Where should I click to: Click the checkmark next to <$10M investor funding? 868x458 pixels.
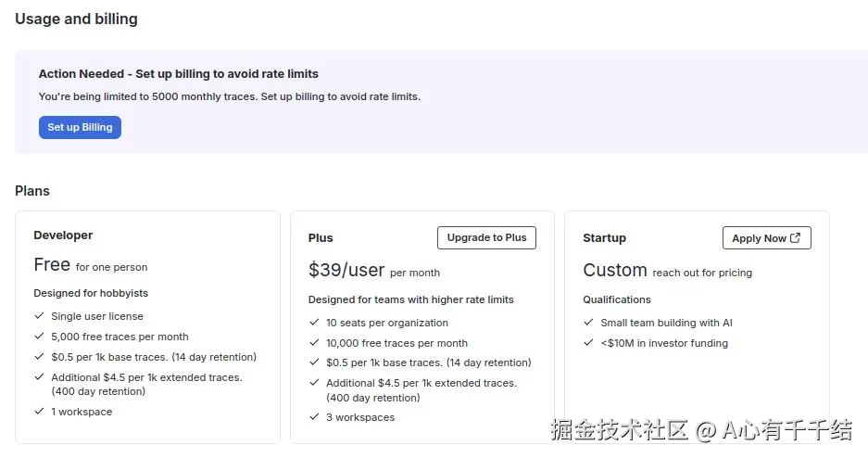589,343
